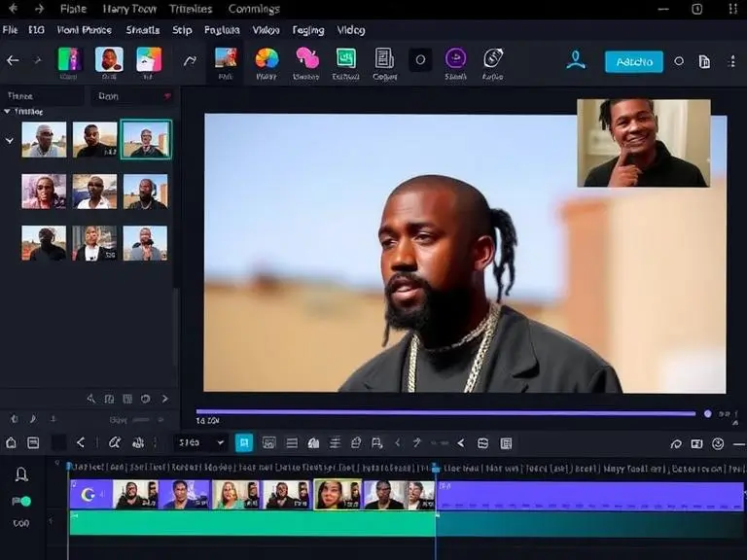Switch to the Commings title tab
The height and width of the screenshot is (560, 747).
[254, 9]
